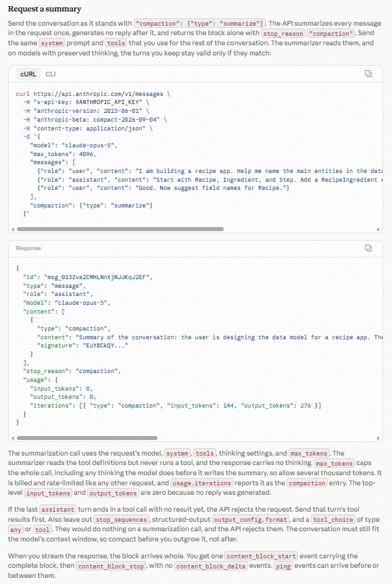
Task: Click the "type": "compaction" content line
Action: point(74,328)
